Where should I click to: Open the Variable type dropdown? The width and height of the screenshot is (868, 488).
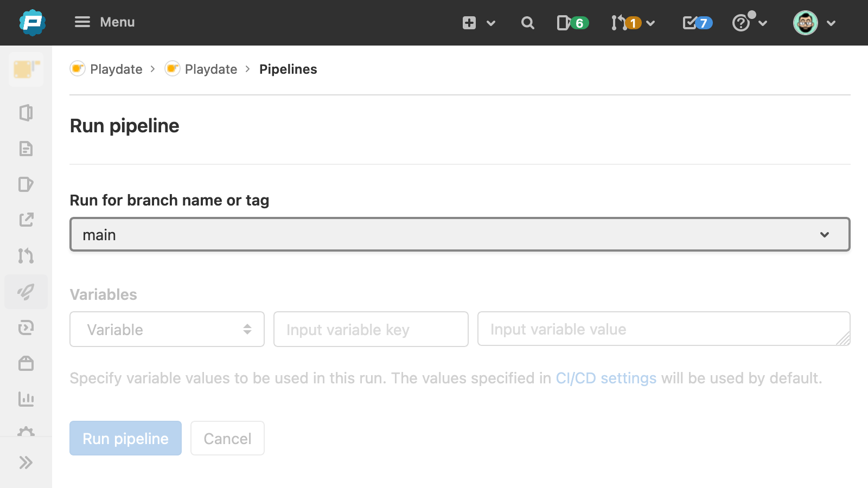click(167, 329)
